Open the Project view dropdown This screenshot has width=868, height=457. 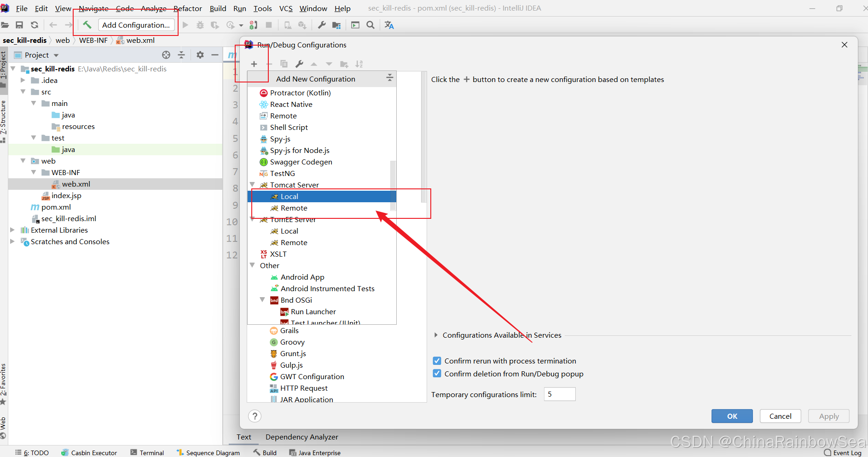pos(56,55)
